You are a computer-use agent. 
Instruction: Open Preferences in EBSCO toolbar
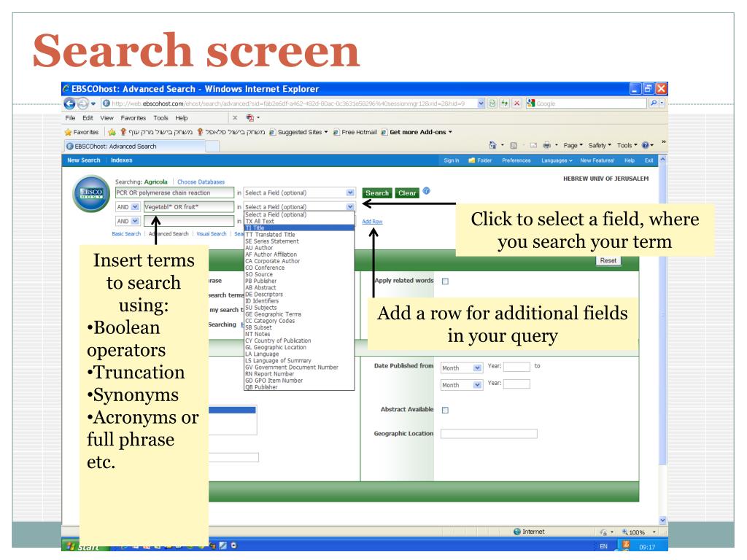(516, 160)
